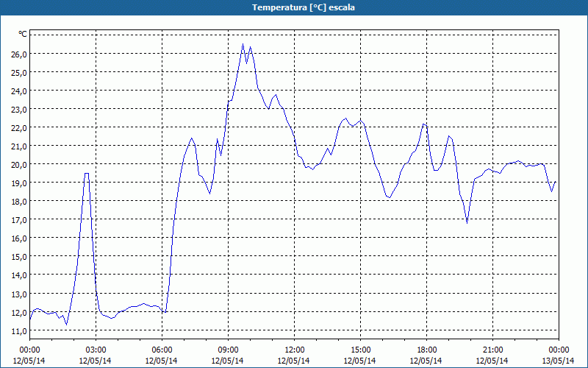Screen dimensions: 588x368
Task: Click the 'Temperatura [°C] escala' title bar
Action: pos(294,7)
